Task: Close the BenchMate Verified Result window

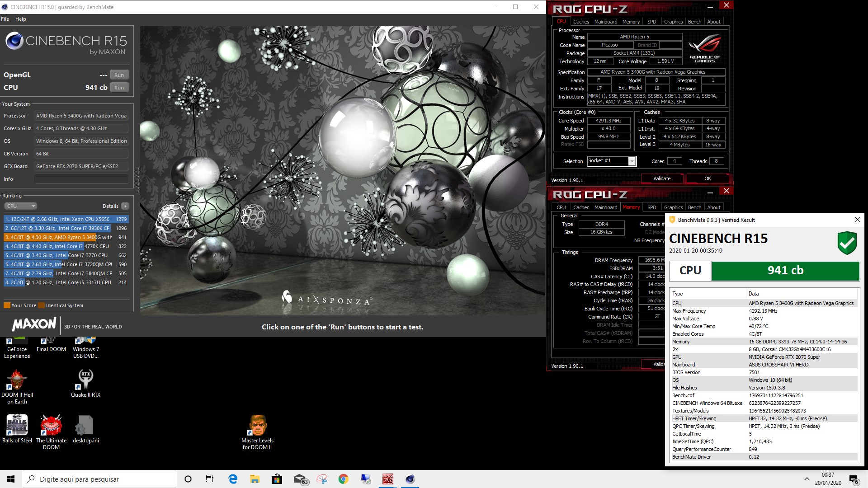Action: click(857, 220)
